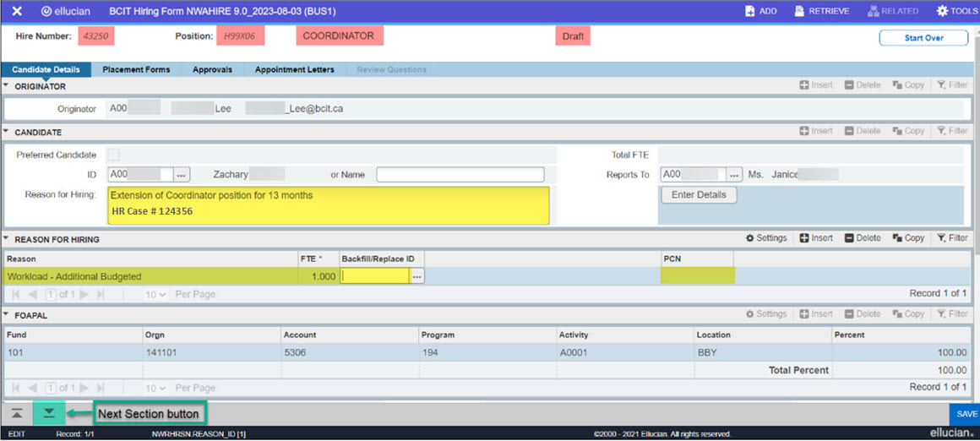The width and height of the screenshot is (980, 441).
Task: Go to next page in FOAPAL pager
Action: (83, 388)
